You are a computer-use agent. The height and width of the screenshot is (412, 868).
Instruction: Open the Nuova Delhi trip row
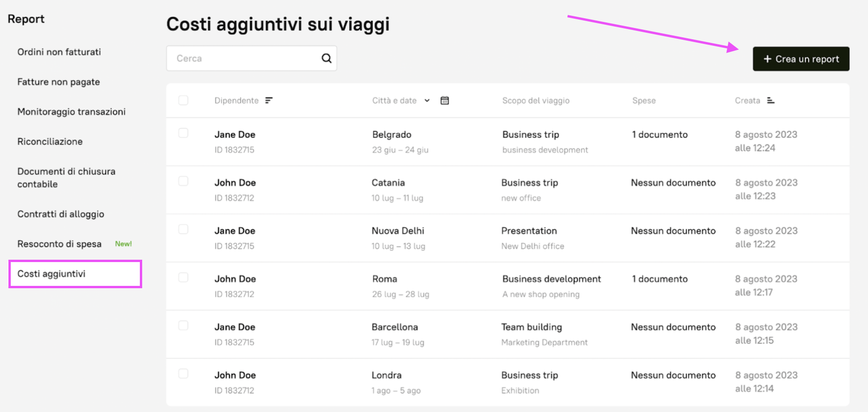point(398,231)
